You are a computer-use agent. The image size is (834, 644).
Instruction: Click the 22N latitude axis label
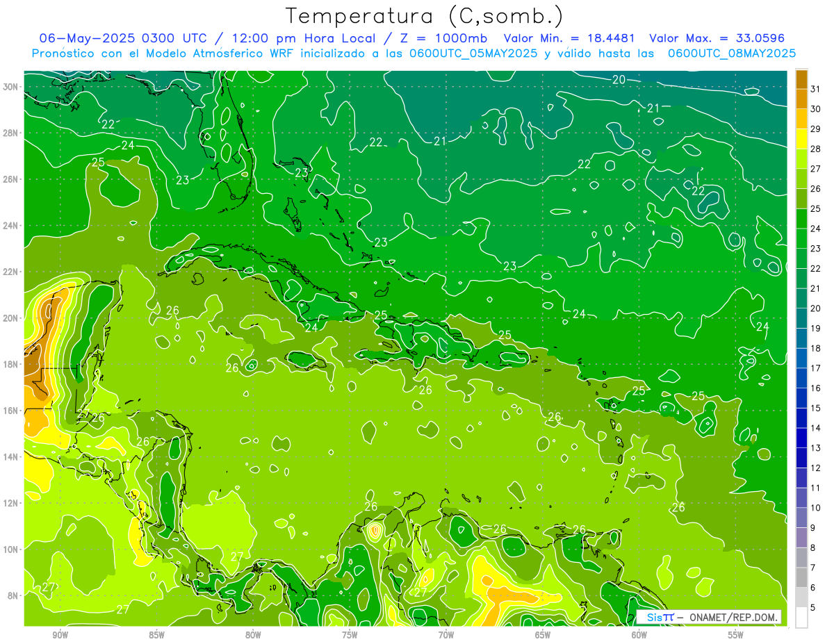10,272
